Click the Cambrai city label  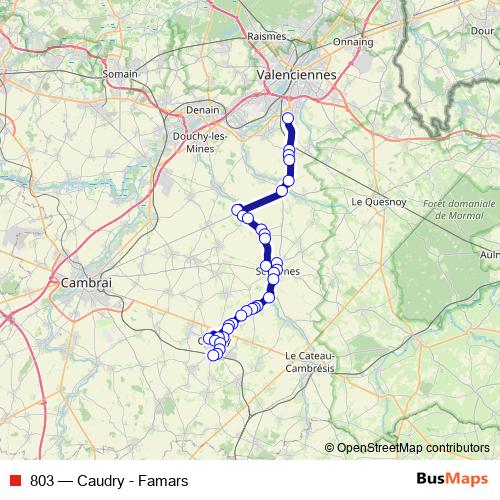[x=86, y=283]
